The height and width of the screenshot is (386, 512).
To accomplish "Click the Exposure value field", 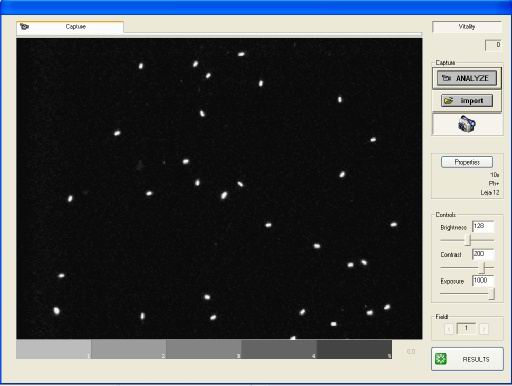I will pyautogui.click(x=483, y=281).
